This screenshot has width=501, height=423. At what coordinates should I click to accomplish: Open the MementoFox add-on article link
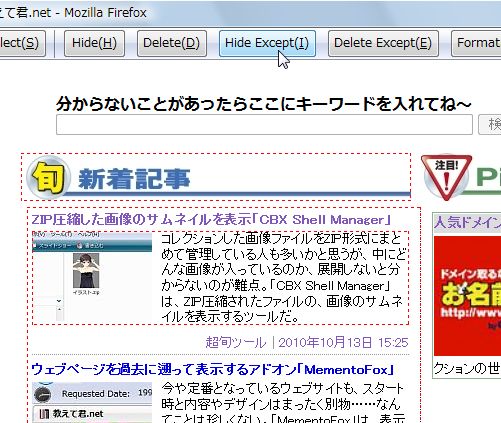213,370
